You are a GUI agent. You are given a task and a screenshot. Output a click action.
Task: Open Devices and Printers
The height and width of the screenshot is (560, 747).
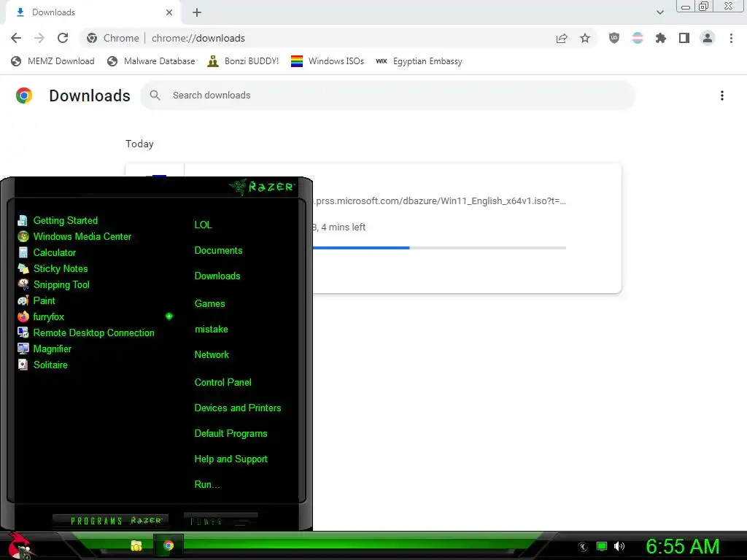point(238,408)
